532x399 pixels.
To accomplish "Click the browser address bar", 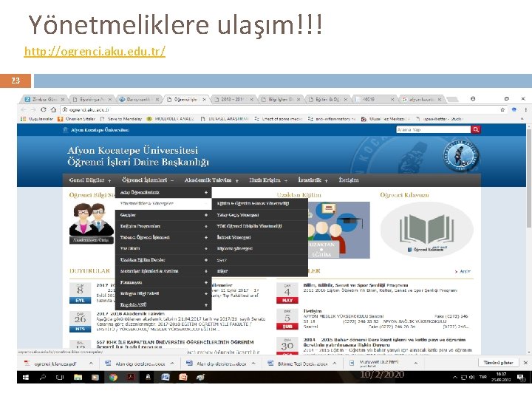I will click(279, 109).
